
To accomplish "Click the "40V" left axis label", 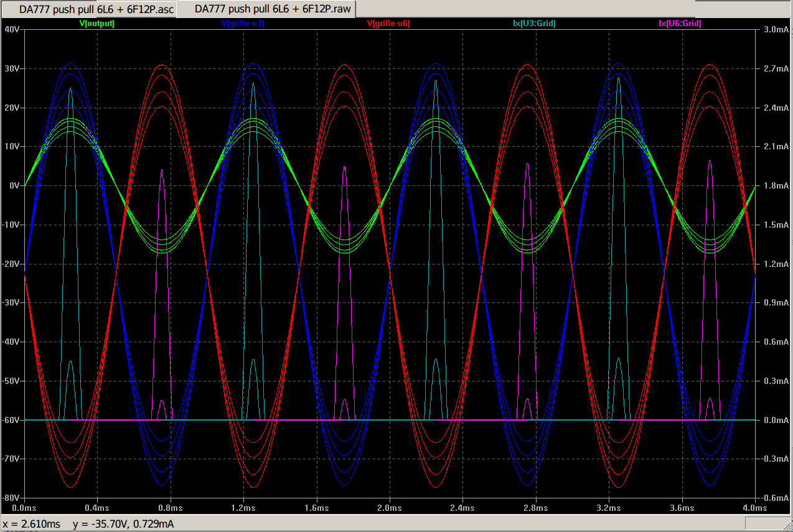I will [x=12, y=29].
